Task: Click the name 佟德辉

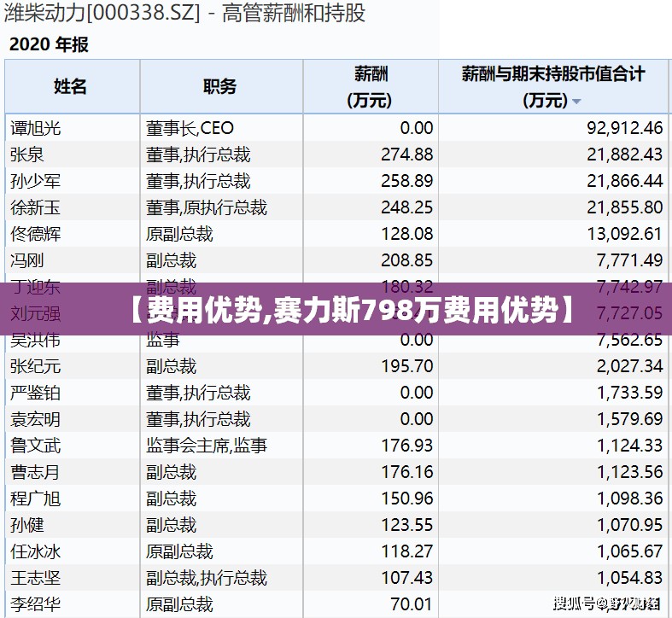Action: click(x=36, y=234)
